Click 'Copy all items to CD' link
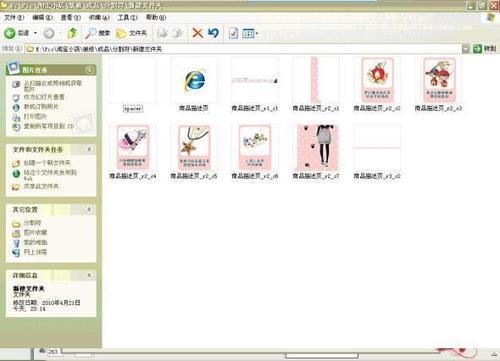500x361 pixels. pyautogui.click(x=49, y=126)
